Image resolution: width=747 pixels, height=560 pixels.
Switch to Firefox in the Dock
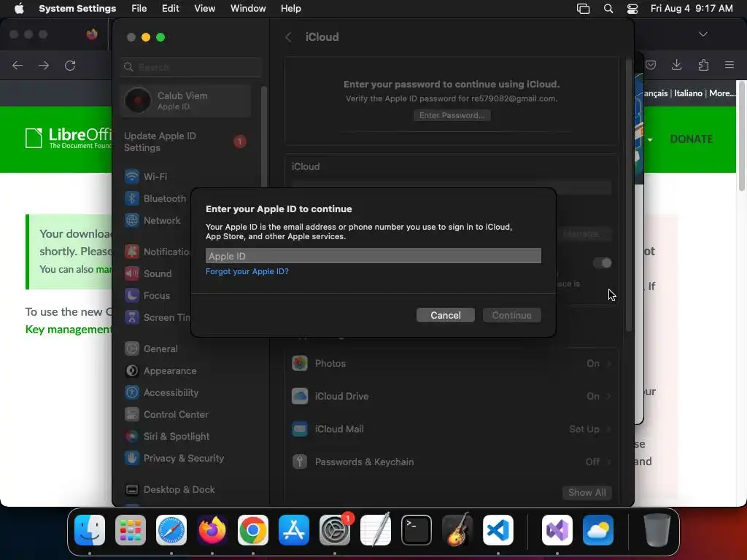pyautogui.click(x=212, y=530)
